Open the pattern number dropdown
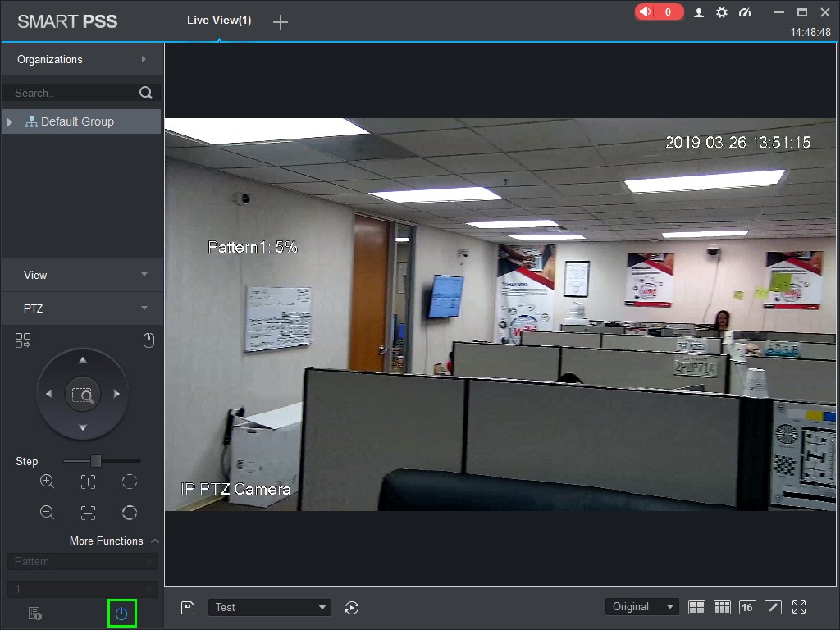 tap(83, 589)
